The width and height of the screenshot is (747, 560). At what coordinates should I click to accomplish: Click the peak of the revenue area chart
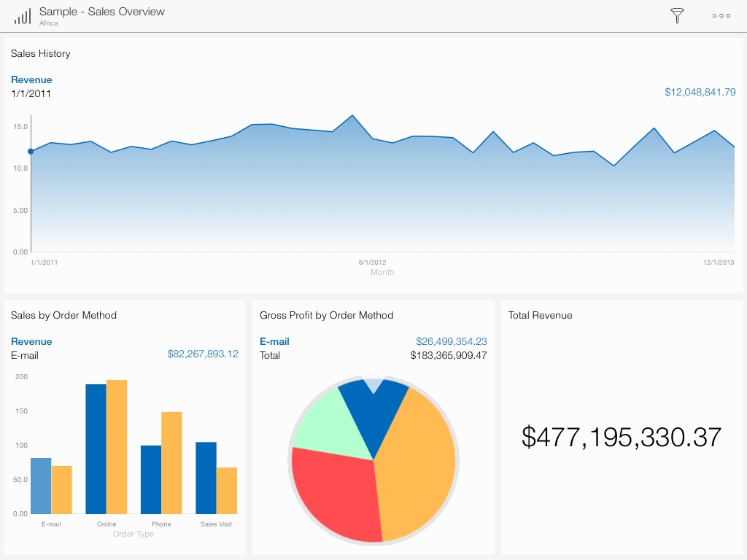click(x=352, y=116)
